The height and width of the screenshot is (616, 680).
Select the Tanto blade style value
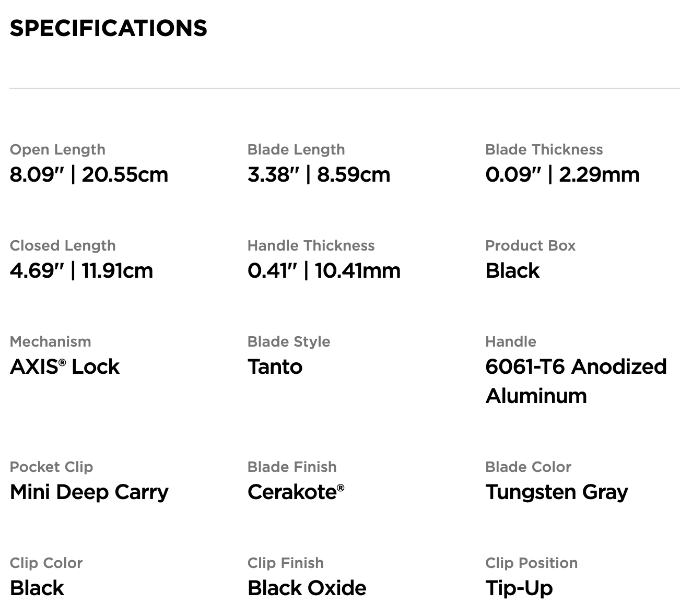pyautogui.click(x=275, y=366)
